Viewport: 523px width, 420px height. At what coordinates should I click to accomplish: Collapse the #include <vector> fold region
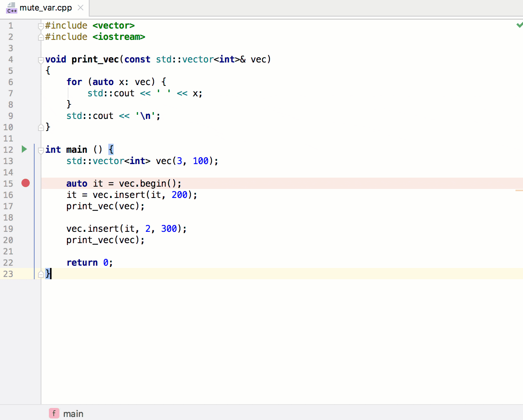[41, 26]
